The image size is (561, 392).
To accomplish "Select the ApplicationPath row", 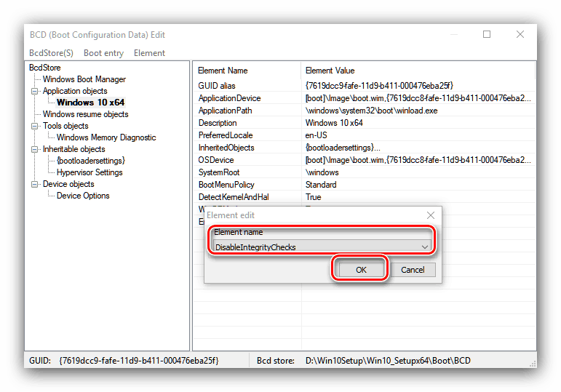I will click(x=365, y=111).
